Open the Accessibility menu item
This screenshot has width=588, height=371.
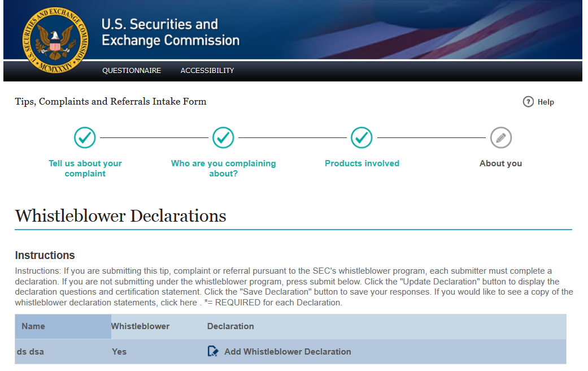coord(207,71)
